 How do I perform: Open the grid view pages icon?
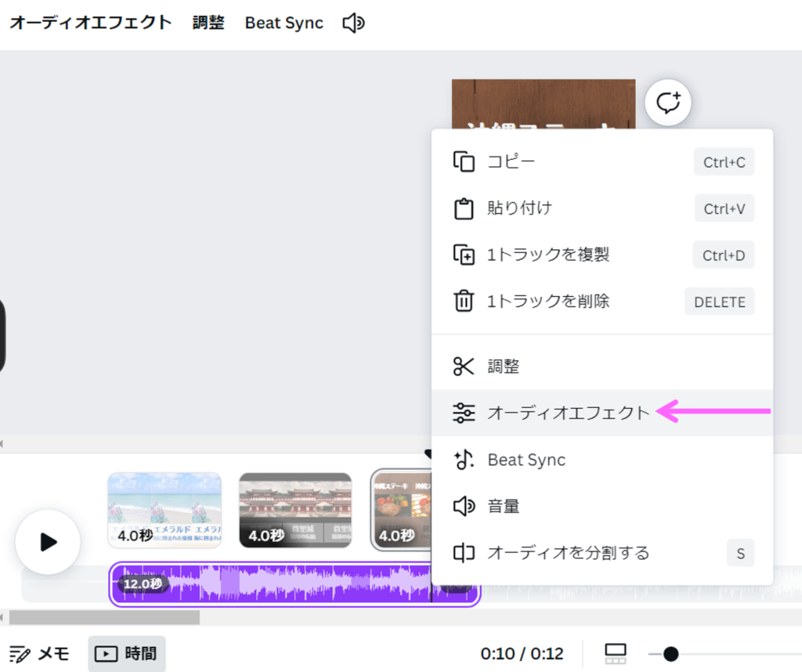click(x=616, y=653)
